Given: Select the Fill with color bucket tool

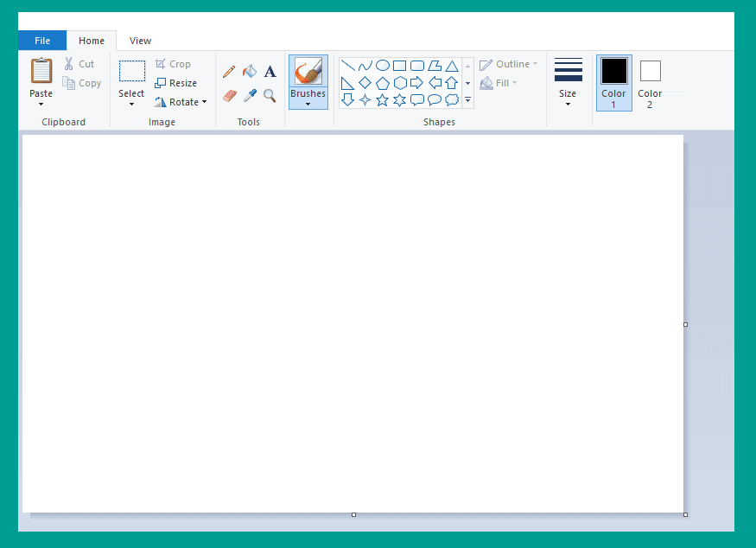Looking at the screenshot, I should click(x=250, y=72).
